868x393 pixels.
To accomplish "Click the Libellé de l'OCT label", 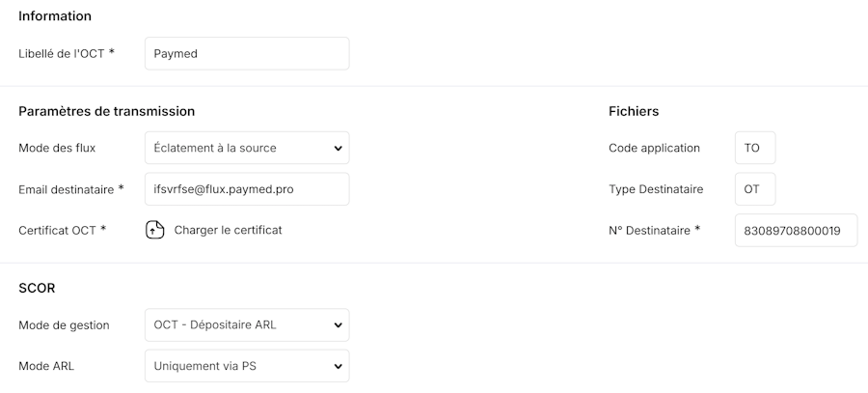I will tap(67, 54).
